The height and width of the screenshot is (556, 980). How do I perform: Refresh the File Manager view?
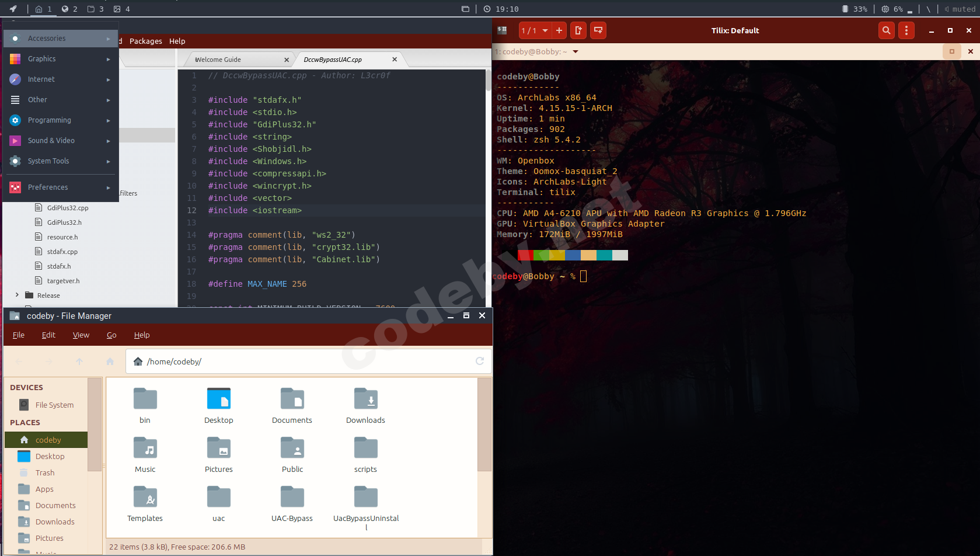tap(480, 361)
